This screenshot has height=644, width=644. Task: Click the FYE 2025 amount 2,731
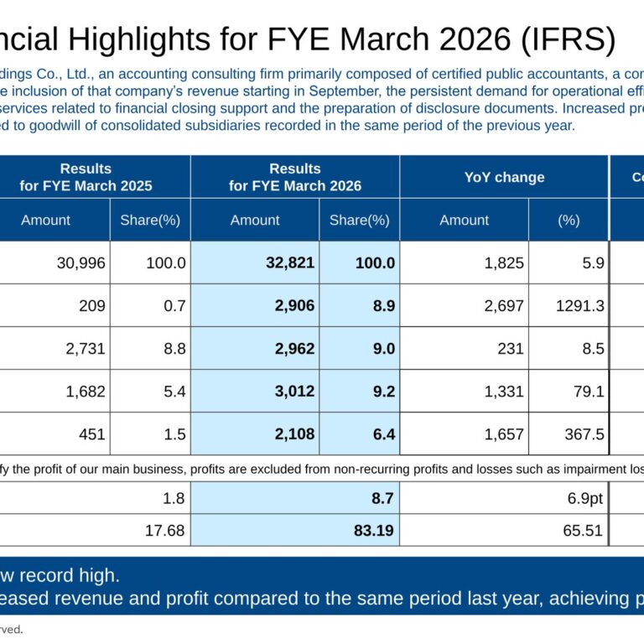(x=86, y=349)
